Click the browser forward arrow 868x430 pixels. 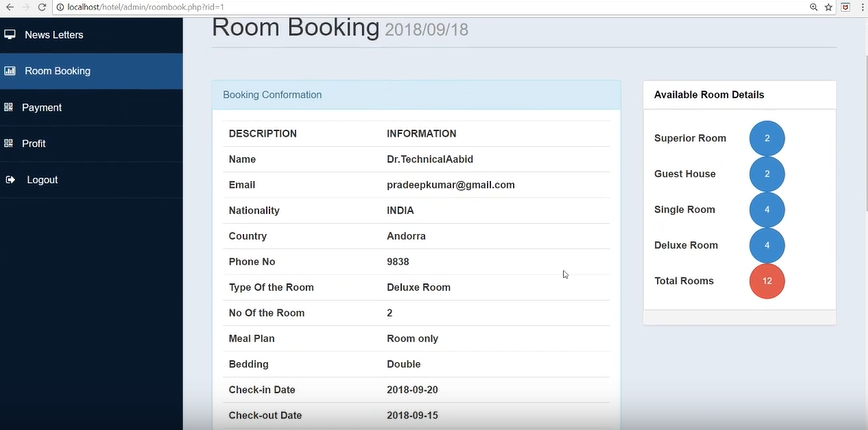(25, 7)
